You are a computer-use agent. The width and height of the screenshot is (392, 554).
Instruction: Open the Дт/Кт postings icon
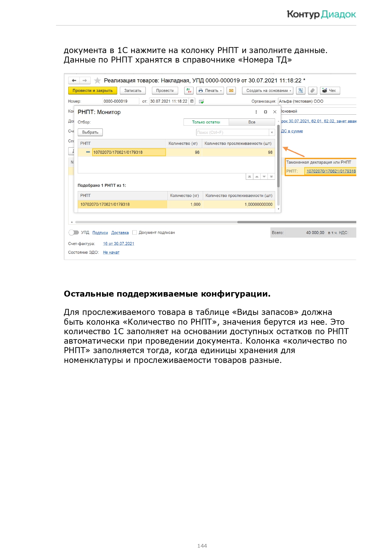(x=189, y=91)
